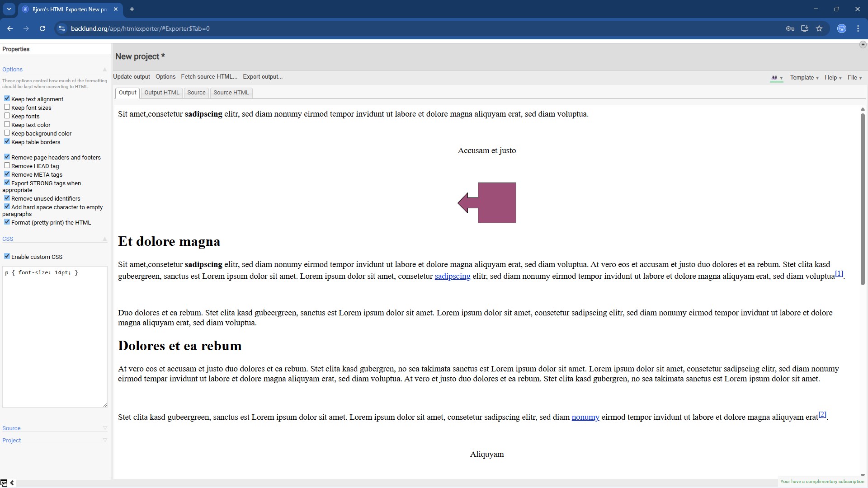Click Fetch source HTML...
This screenshot has height=488, width=868.
(209, 77)
